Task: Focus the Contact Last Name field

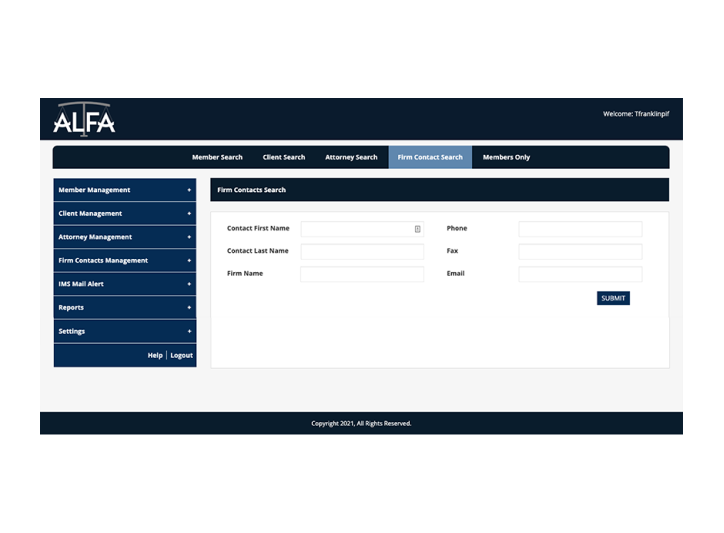Action: (362, 252)
